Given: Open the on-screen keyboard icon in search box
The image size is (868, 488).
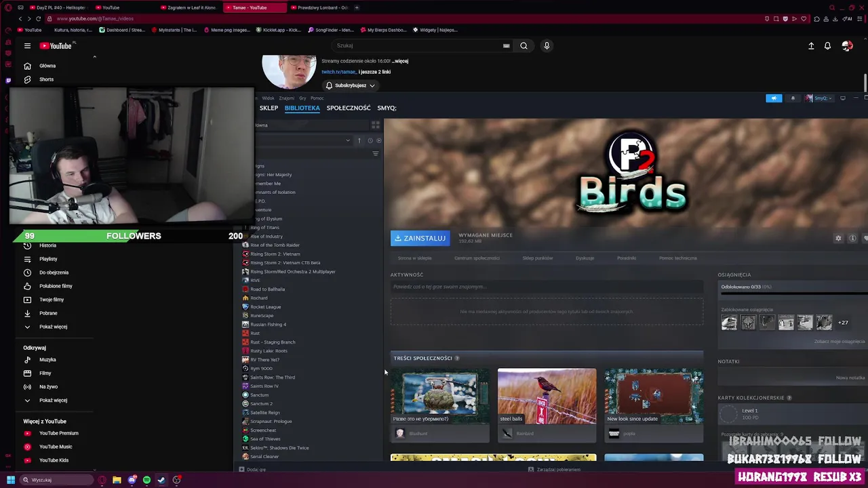Looking at the screenshot, I should (x=506, y=45).
